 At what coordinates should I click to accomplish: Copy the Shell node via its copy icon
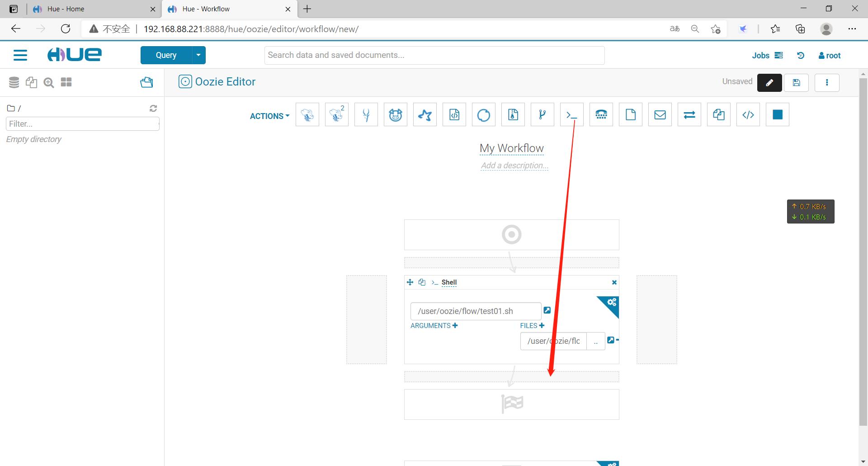click(x=422, y=282)
